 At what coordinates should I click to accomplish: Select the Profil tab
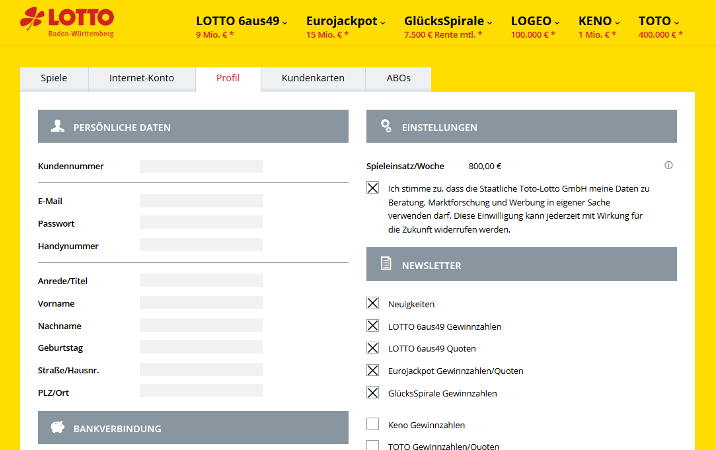tap(228, 79)
